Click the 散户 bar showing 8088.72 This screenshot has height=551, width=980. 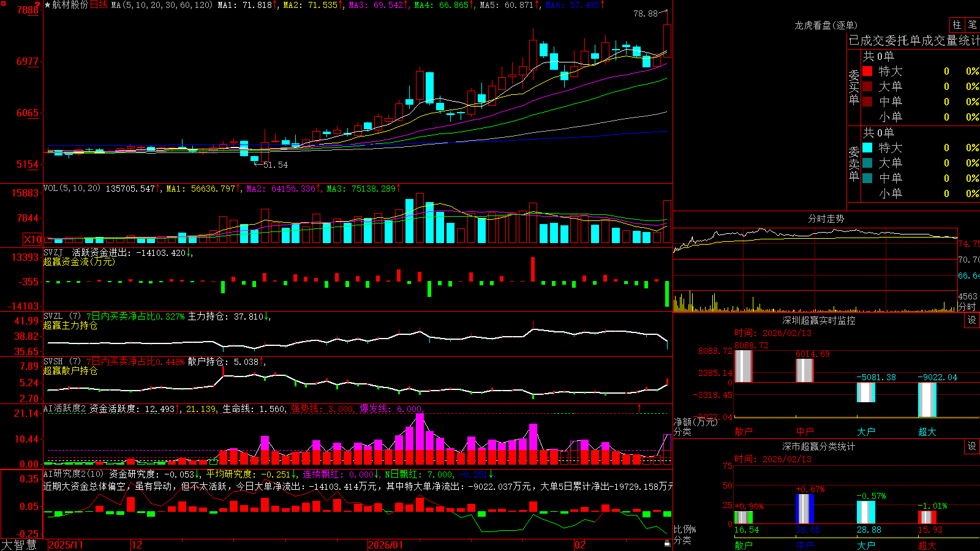744,366
